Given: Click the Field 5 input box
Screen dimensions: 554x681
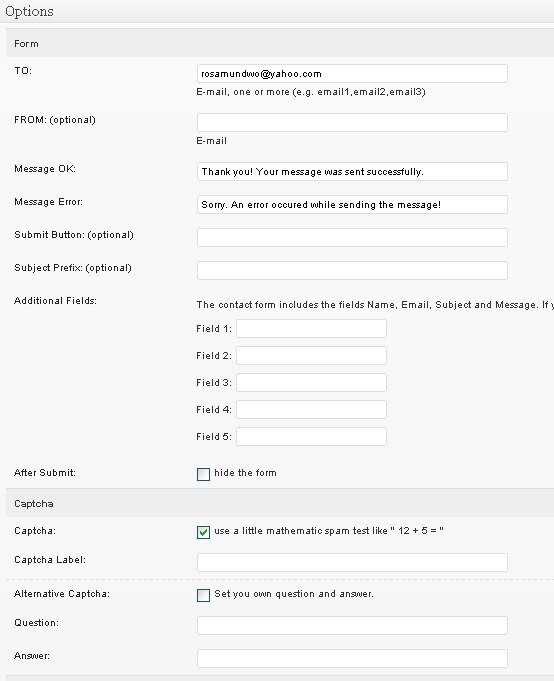Looking at the screenshot, I should click(x=311, y=436).
